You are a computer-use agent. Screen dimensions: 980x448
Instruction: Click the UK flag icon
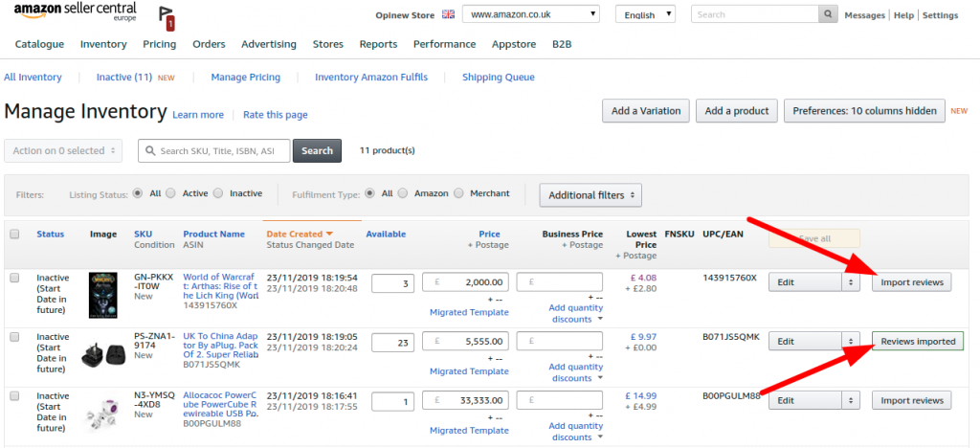pos(448,14)
